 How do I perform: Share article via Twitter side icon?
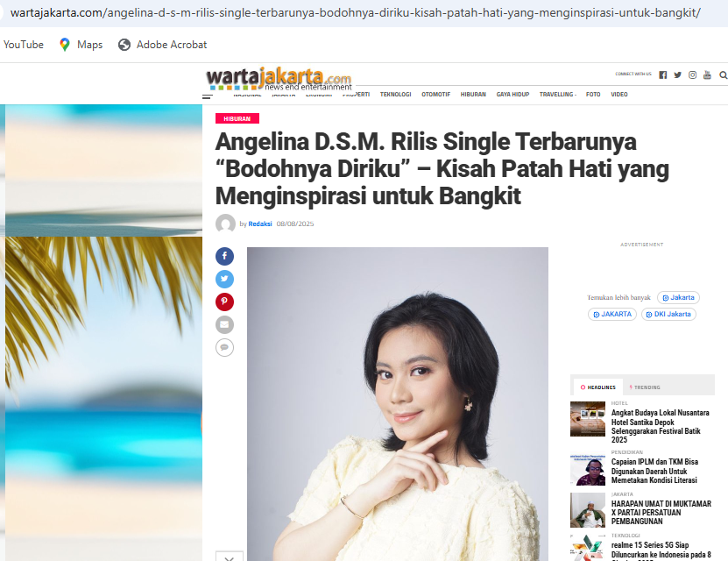[224, 279]
